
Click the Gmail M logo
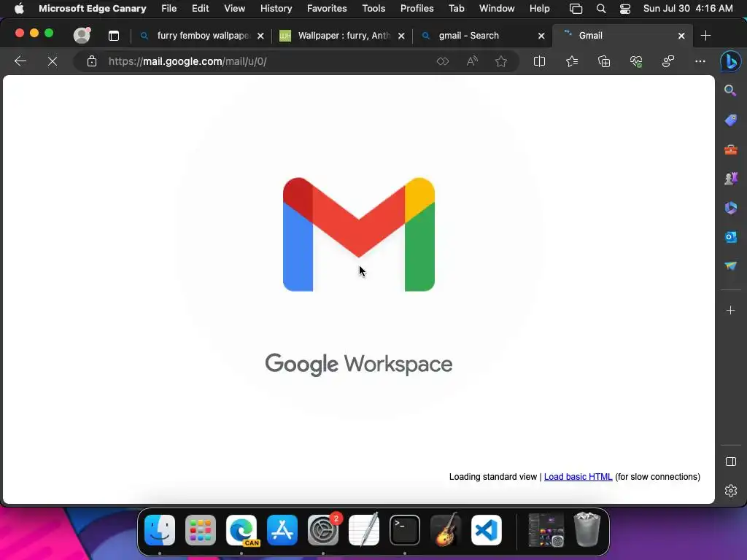coord(358,234)
